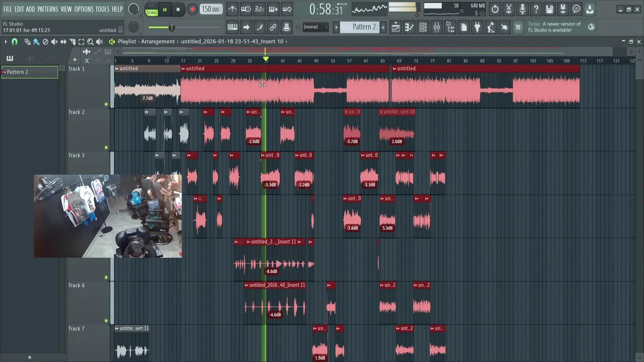Open the Browser view icon

coord(450,27)
